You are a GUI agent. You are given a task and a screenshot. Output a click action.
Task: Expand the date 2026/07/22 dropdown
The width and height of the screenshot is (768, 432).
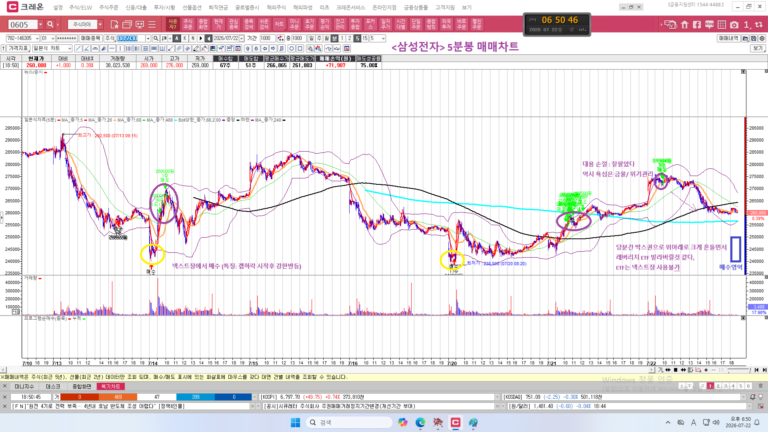click(241, 38)
